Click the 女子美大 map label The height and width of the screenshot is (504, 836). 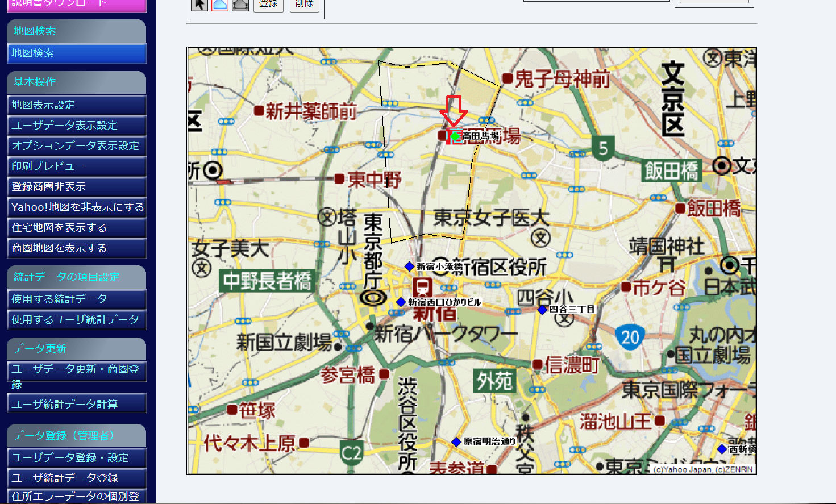coord(230,248)
